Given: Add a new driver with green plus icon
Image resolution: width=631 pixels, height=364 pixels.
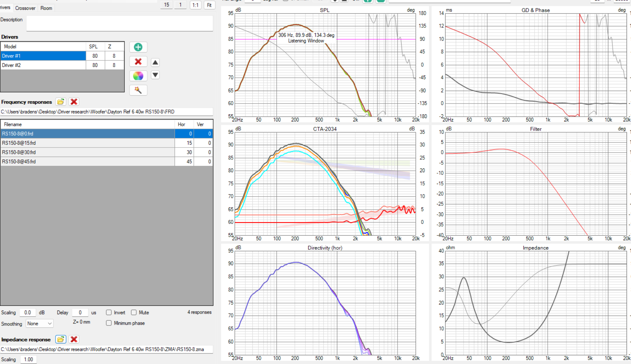Looking at the screenshot, I should [138, 47].
